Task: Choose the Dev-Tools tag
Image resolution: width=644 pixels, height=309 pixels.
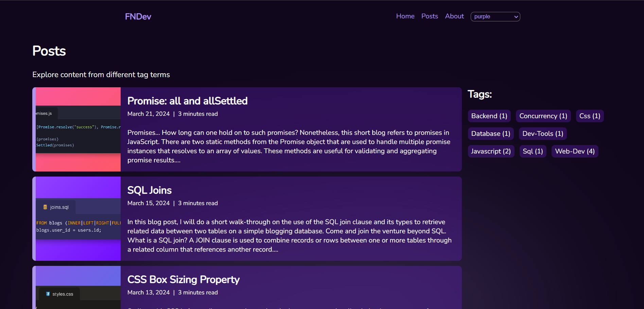Action: click(x=543, y=134)
